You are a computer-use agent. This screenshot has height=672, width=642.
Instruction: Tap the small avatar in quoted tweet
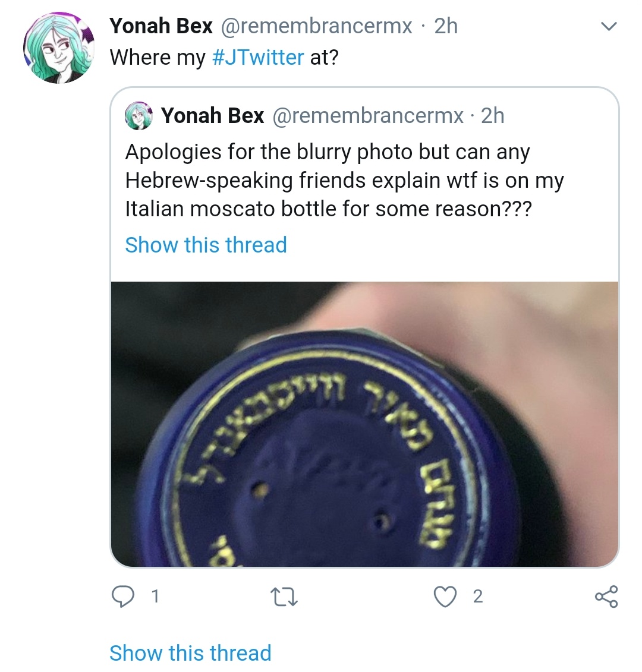coord(139,116)
